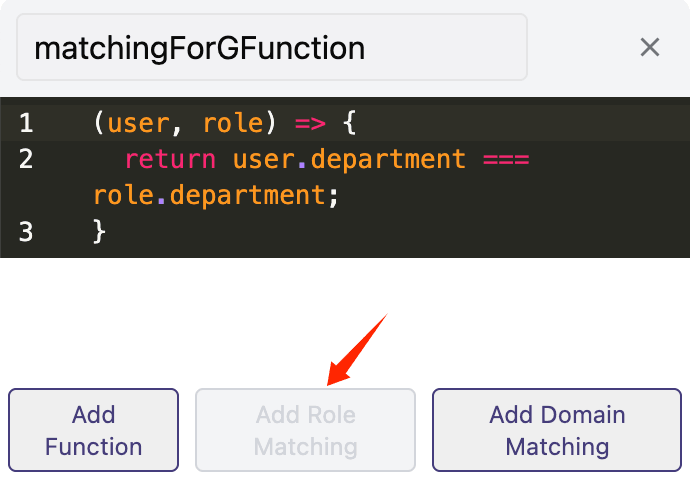Click line number 1 in the gutter
690x480 pixels.
tap(26, 124)
